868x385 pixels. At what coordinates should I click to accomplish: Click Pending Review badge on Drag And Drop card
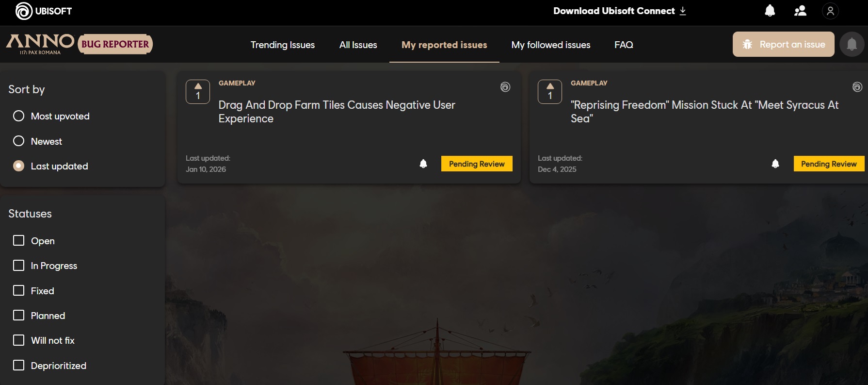(x=477, y=164)
